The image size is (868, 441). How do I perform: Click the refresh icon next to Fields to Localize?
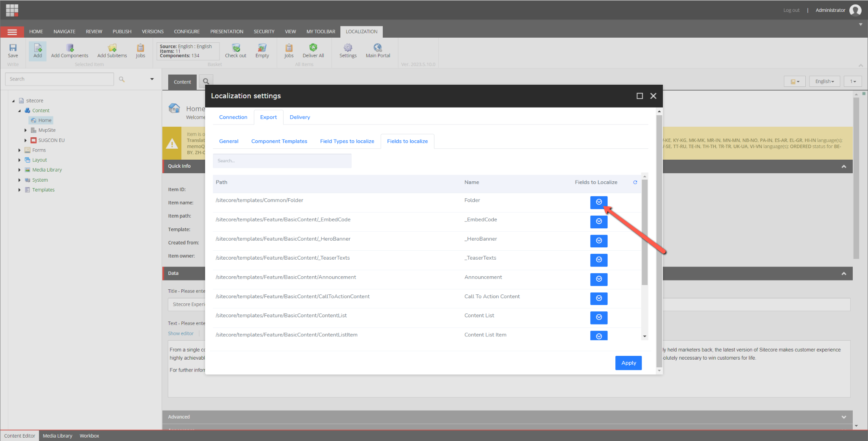[635, 182]
